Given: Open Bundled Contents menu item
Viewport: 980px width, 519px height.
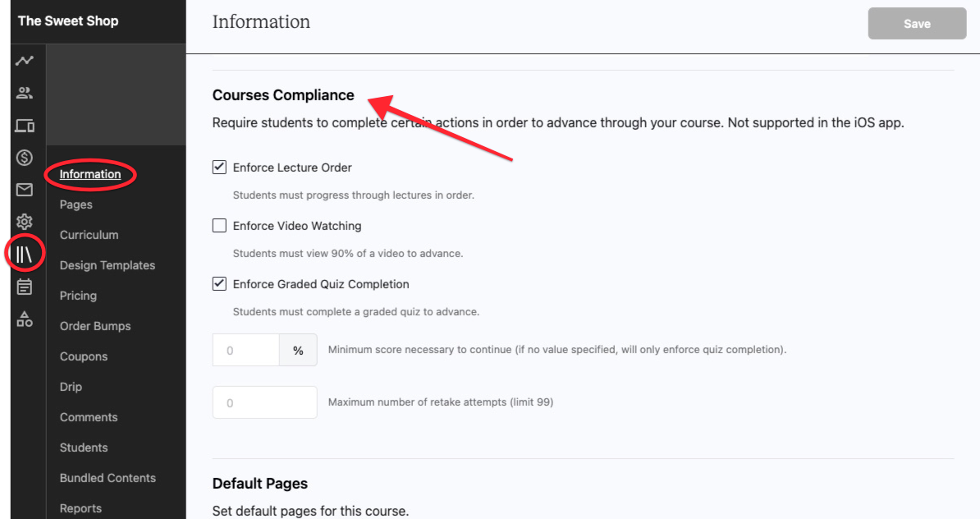Looking at the screenshot, I should pos(108,478).
